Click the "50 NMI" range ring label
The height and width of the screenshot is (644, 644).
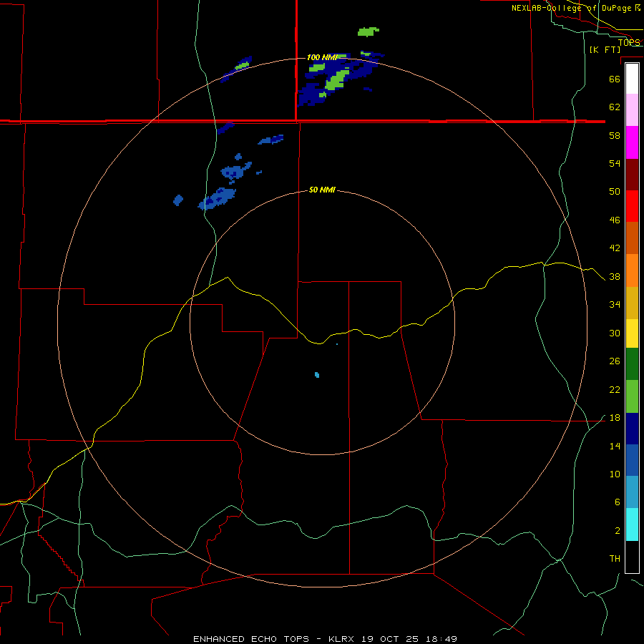tap(322, 190)
